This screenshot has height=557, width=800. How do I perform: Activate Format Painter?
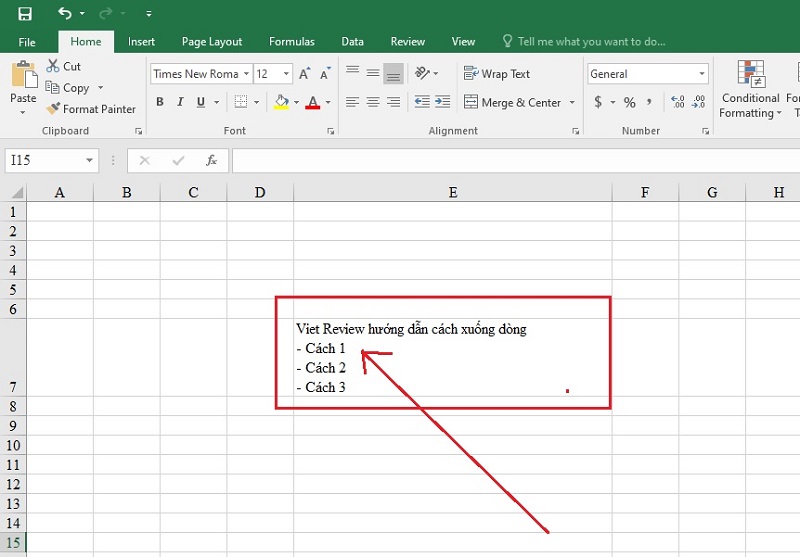click(91, 109)
